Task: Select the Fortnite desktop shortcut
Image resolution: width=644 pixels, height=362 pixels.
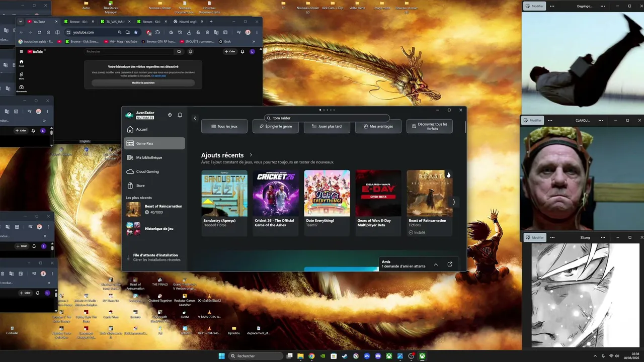Action: pyautogui.click(x=185, y=330)
